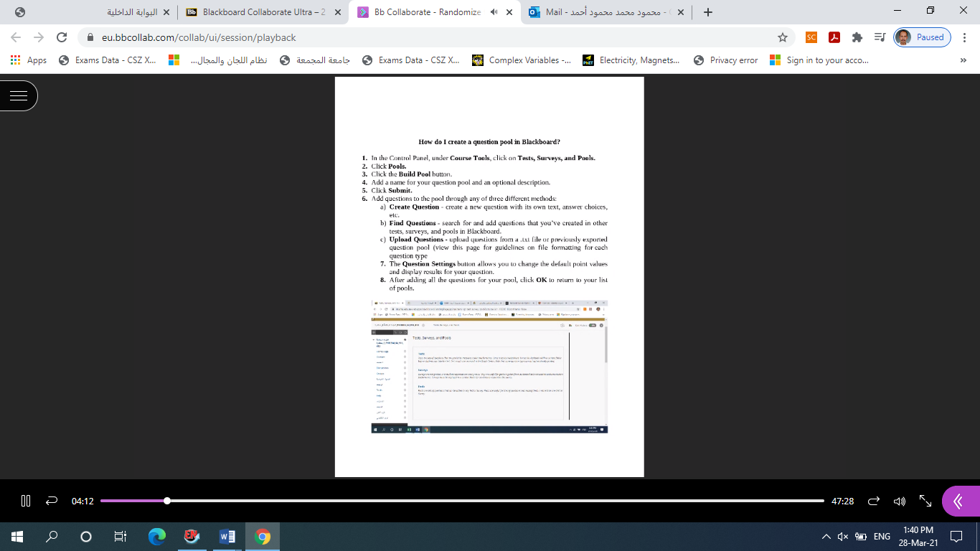
Task: Open the Electricity, Magnets bookmark
Action: point(631,60)
